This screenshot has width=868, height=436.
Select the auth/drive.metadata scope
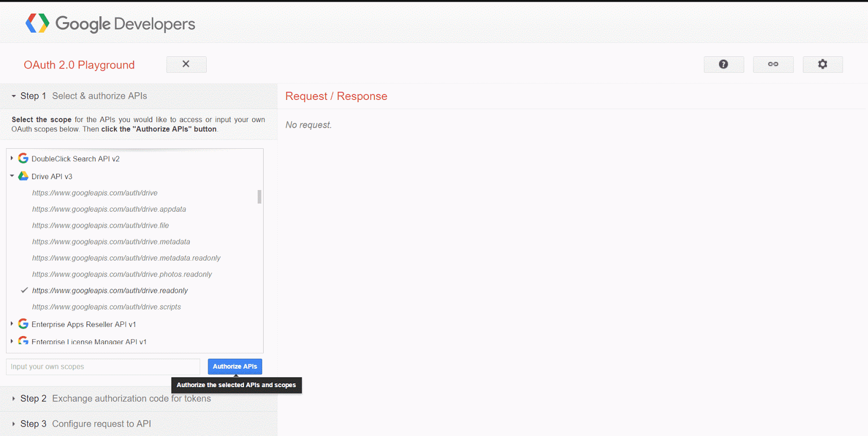point(111,242)
